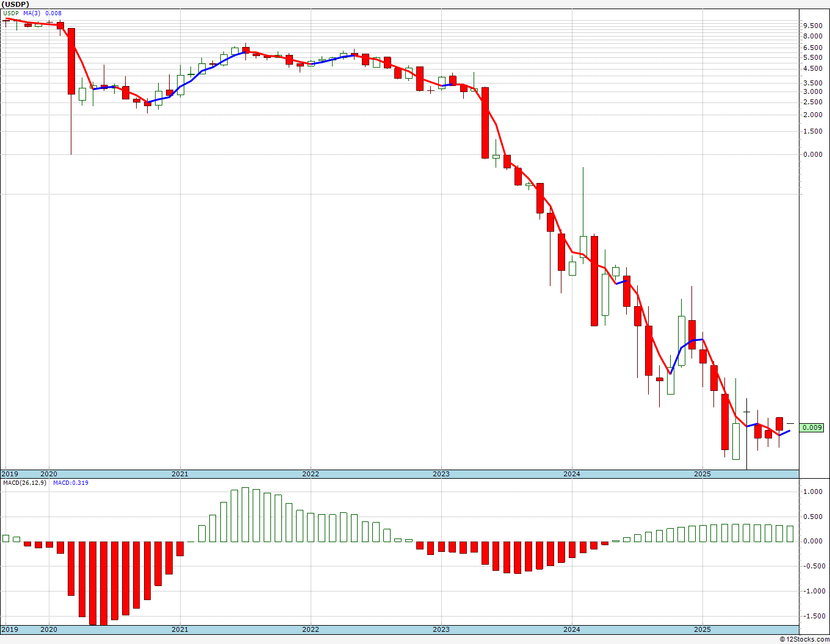Select the 1.500 price axis label

pyautogui.click(x=813, y=131)
